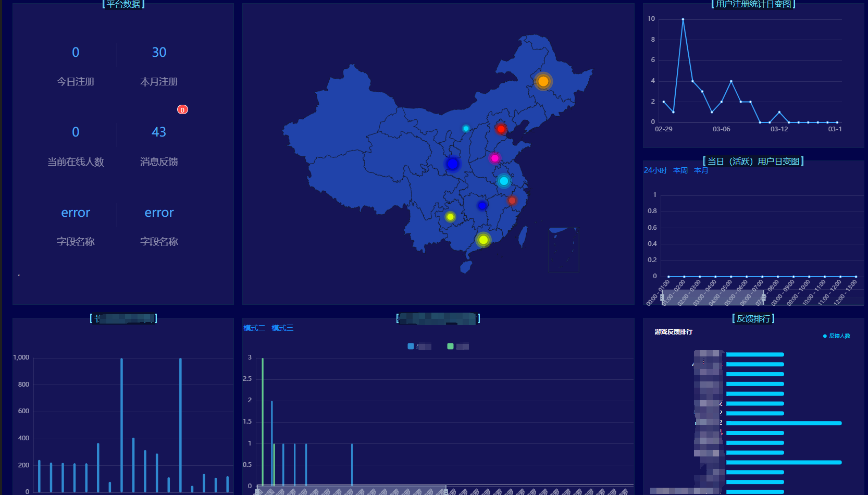The width and height of the screenshot is (868, 495).
Task: Click first tall 1,000 bar in left chart
Action: (121, 425)
